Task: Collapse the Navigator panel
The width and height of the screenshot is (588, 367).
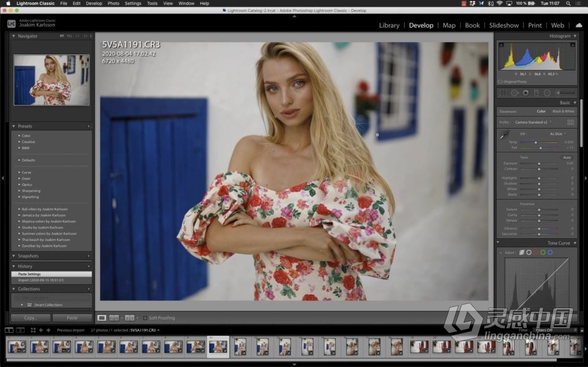Action: click(x=14, y=36)
